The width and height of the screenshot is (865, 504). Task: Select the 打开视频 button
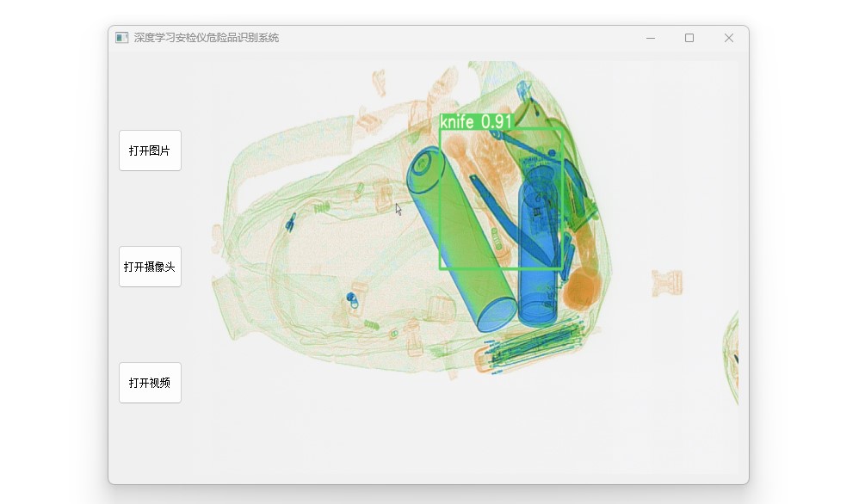[150, 383]
